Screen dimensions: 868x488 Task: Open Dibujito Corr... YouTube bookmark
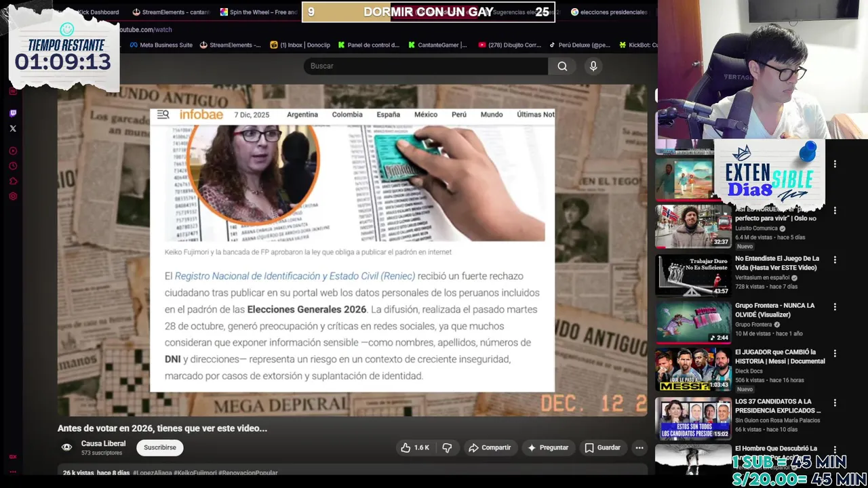(x=509, y=45)
